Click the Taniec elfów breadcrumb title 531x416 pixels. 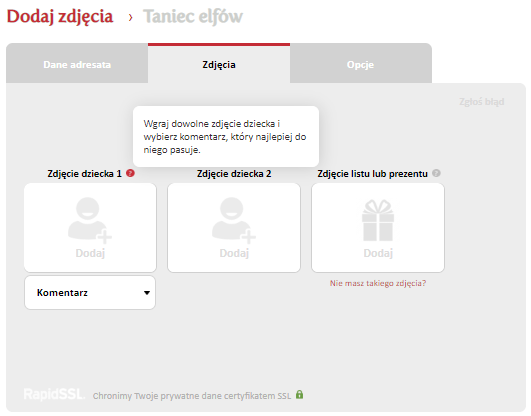coord(193,17)
